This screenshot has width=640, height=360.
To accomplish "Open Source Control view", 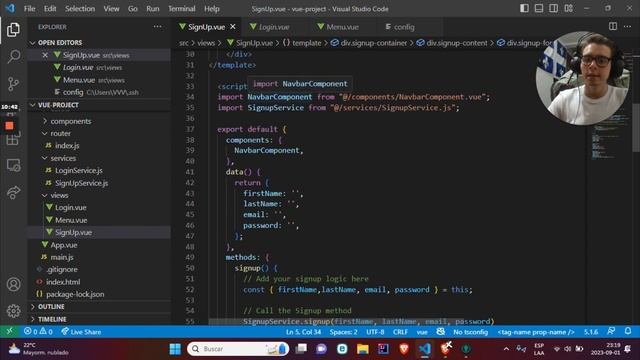I will 13,84.
